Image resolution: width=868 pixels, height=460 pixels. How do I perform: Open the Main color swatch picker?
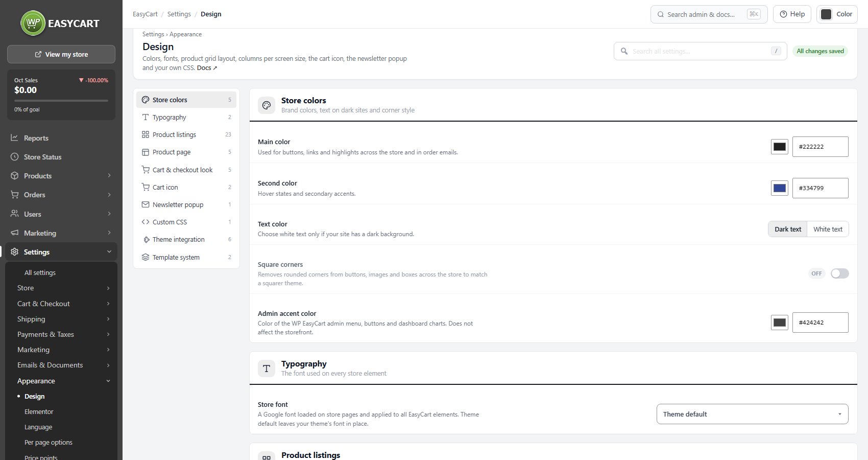pyautogui.click(x=780, y=147)
